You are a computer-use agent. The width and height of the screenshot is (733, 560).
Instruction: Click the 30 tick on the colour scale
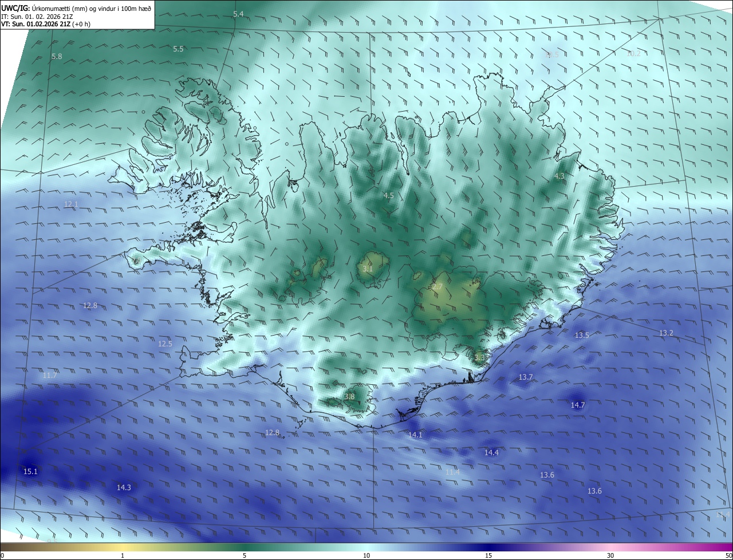click(x=610, y=555)
